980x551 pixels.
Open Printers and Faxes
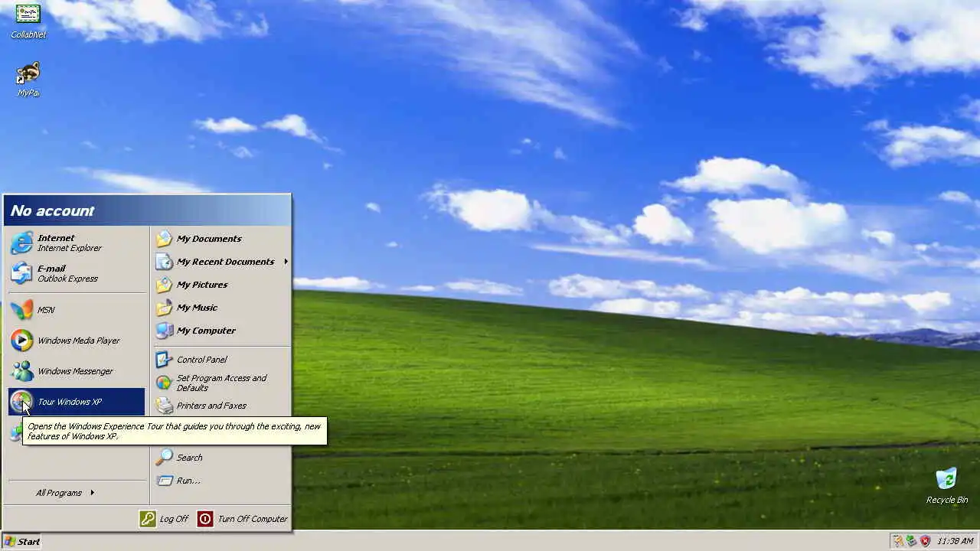pyautogui.click(x=221, y=406)
